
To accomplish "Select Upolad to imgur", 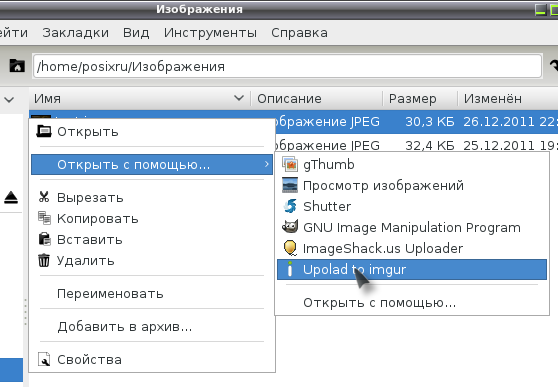I will click(412, 270).
